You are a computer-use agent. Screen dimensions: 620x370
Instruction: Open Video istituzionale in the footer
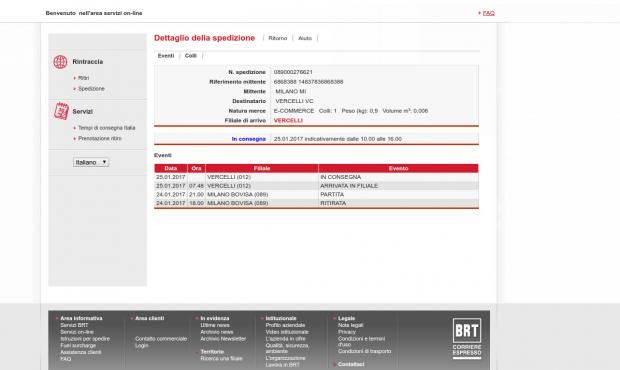(287, 332)
